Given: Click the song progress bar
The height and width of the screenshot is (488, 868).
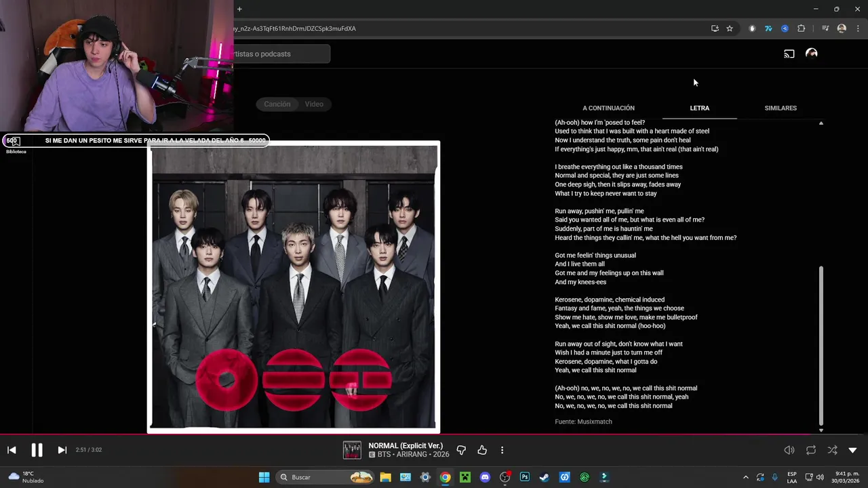Looking at the screenshot, I should pyautogui.click(x=434, y=434).
